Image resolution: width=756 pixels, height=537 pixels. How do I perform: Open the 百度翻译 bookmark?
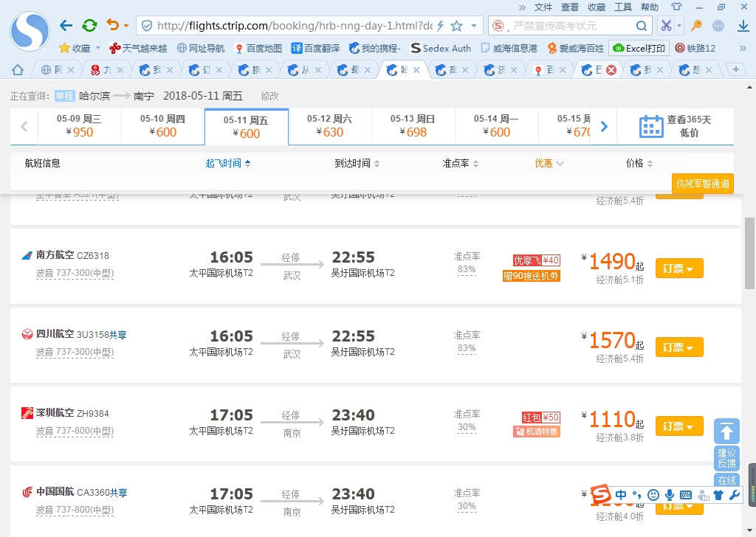click(x=315, y=48)
